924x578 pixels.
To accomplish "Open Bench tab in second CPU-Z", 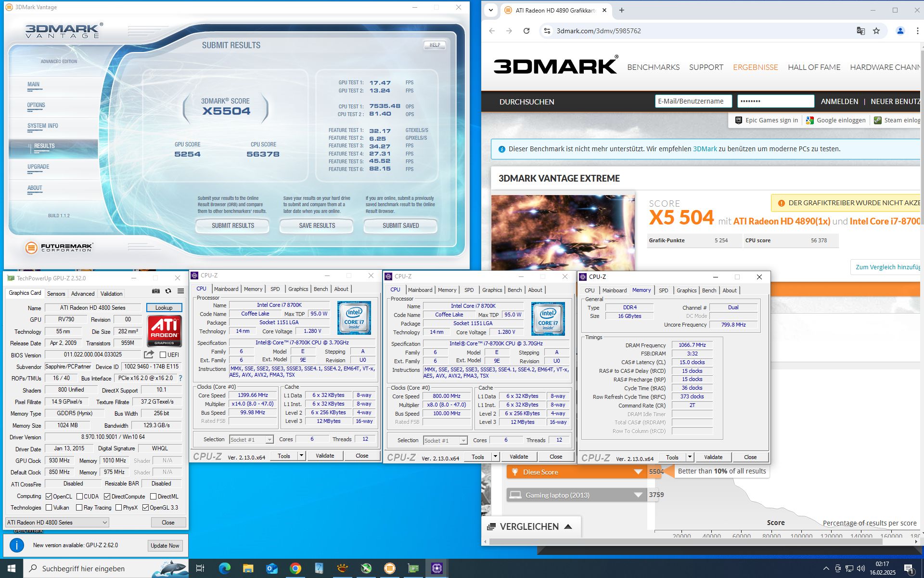I will click(x=514, y=290).
